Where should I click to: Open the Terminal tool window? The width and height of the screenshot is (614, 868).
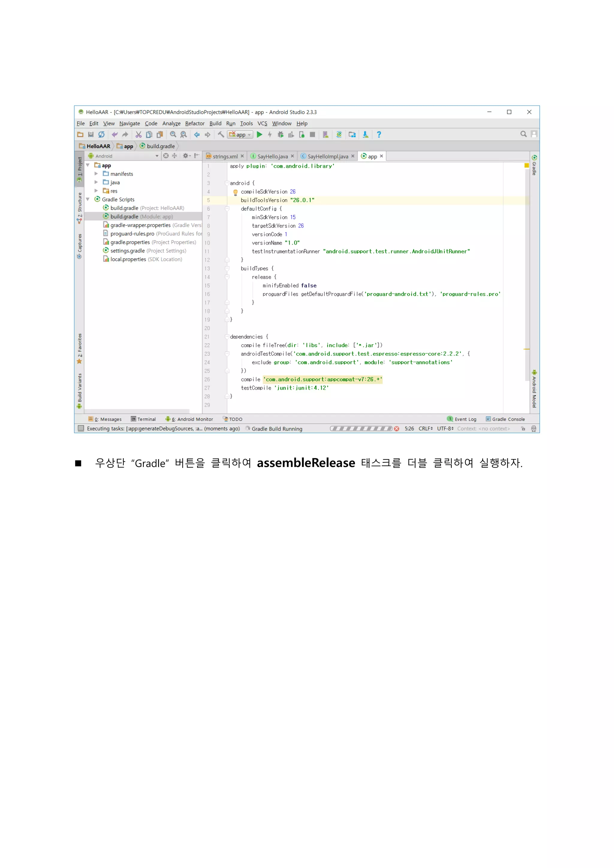(x=143, y=419)
